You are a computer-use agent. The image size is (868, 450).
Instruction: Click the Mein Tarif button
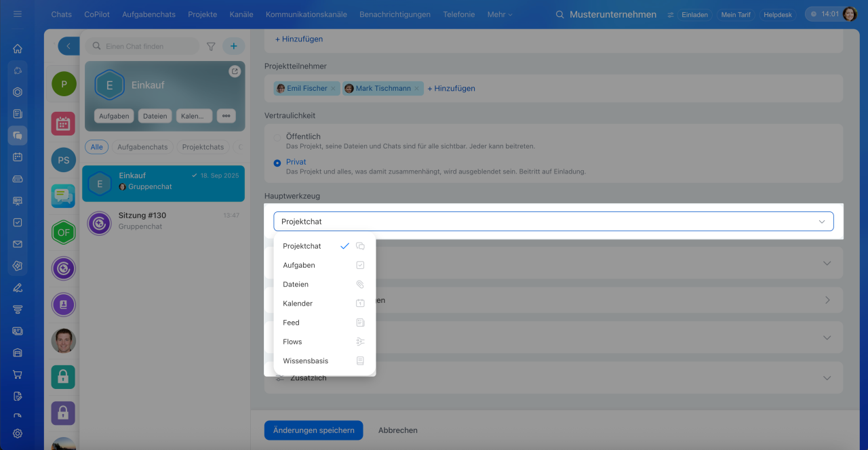736,14
